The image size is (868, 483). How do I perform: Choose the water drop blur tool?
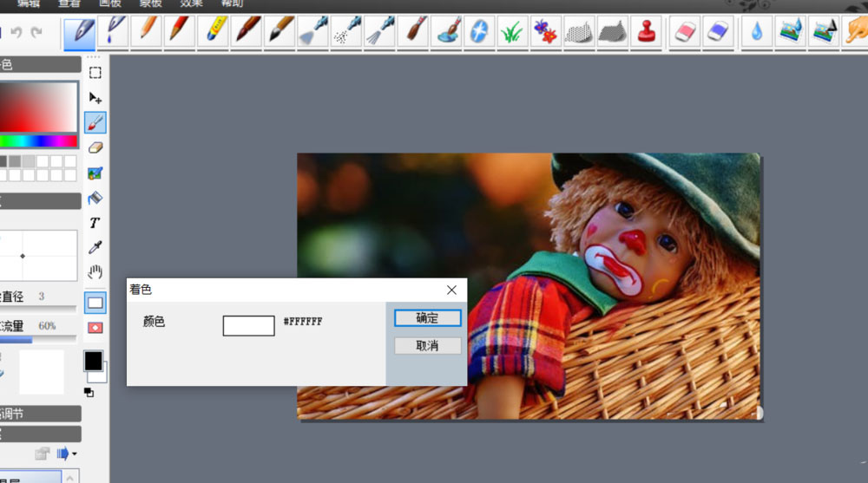coord(757,32)
